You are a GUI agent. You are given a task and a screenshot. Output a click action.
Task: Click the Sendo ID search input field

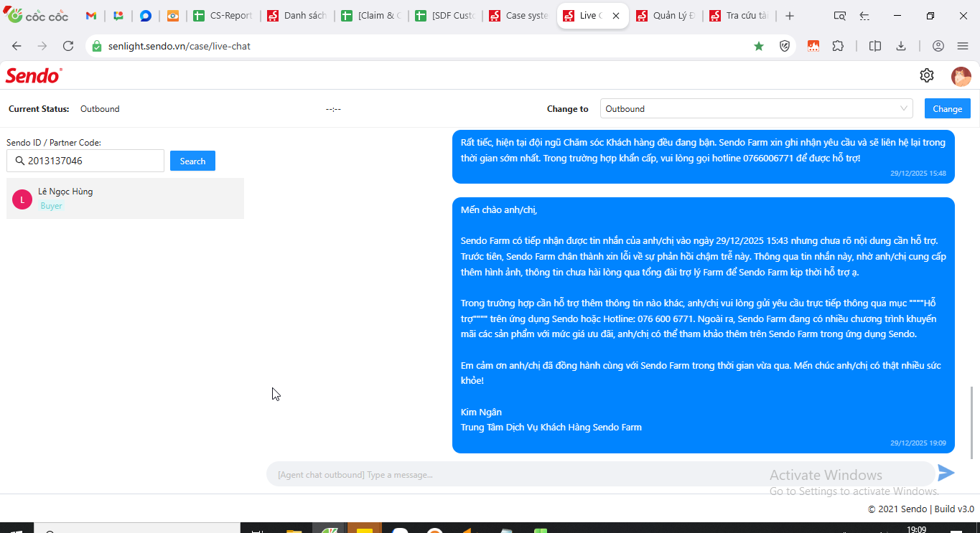pos(85,161)
